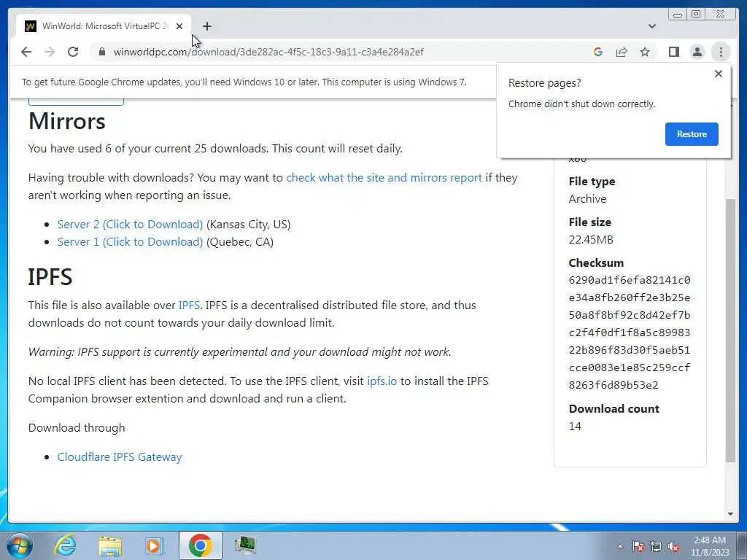Select the checksum hash text
This screenshot has width=747, height=560.
[x=630, y=332]
